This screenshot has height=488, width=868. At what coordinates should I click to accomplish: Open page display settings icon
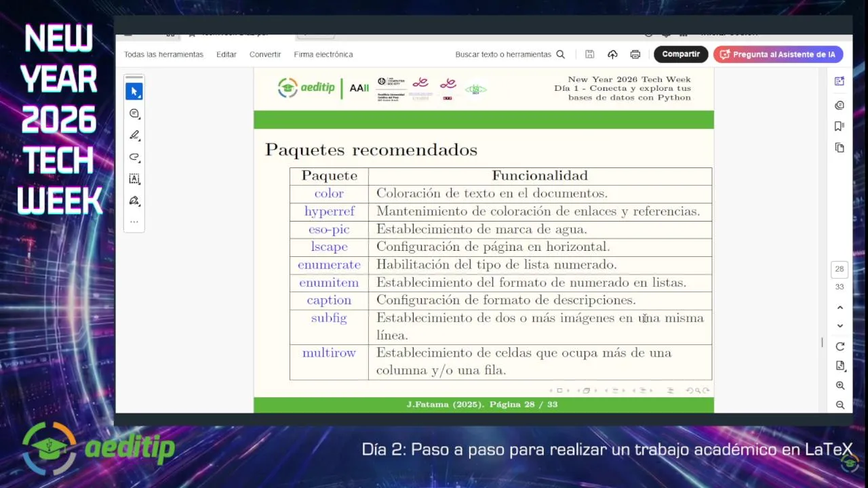pos(840,366)
